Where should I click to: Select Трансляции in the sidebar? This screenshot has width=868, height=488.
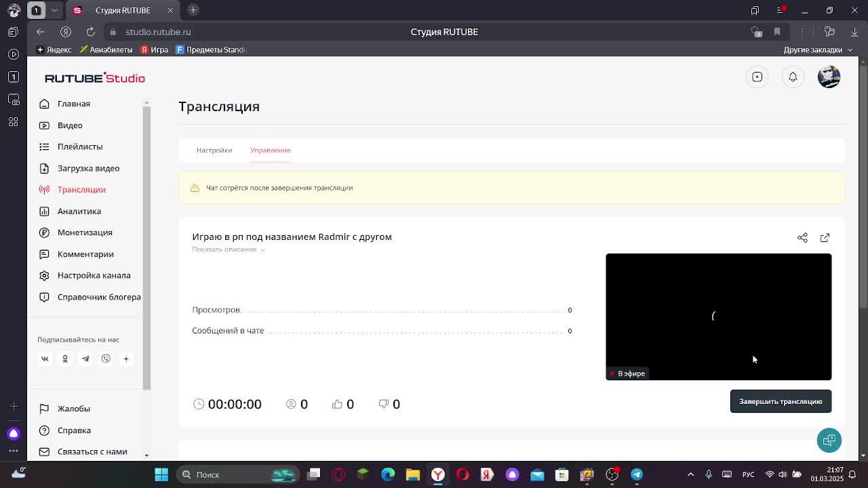point(81,190)
